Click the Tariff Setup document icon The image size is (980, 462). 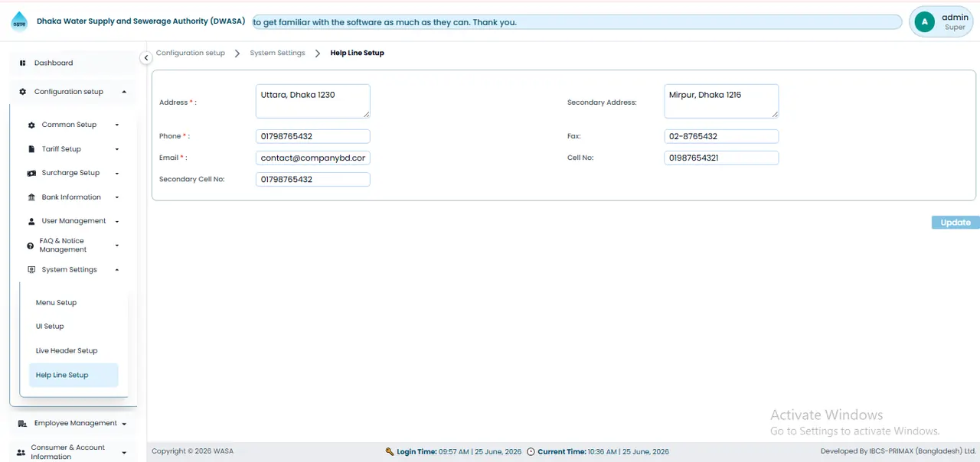(x=31, y=149)
